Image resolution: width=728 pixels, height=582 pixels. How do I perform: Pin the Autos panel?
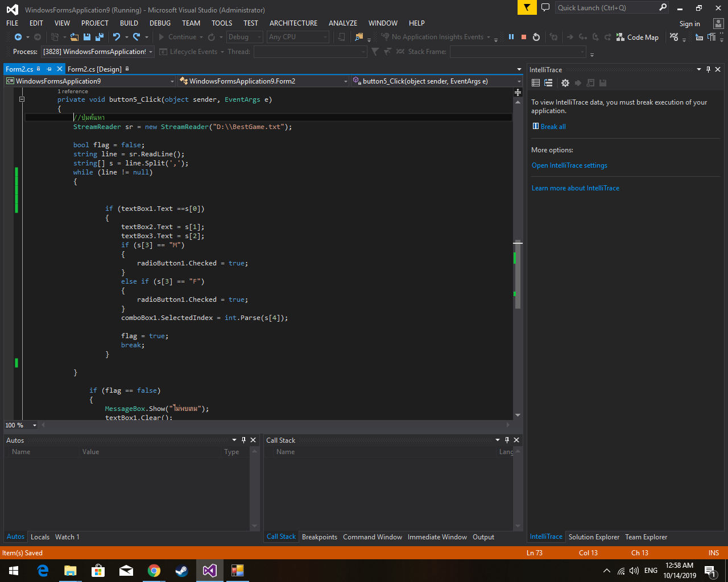coord(243,440)
